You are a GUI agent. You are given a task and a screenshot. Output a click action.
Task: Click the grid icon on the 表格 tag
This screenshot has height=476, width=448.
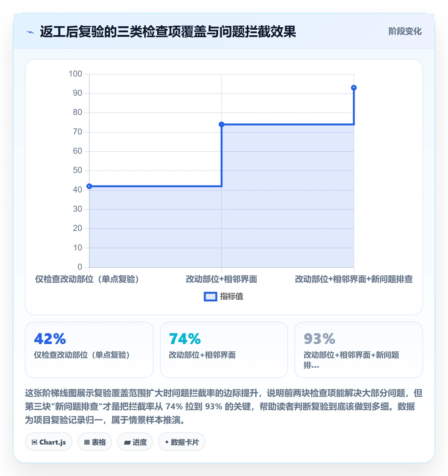pos(87,442)
